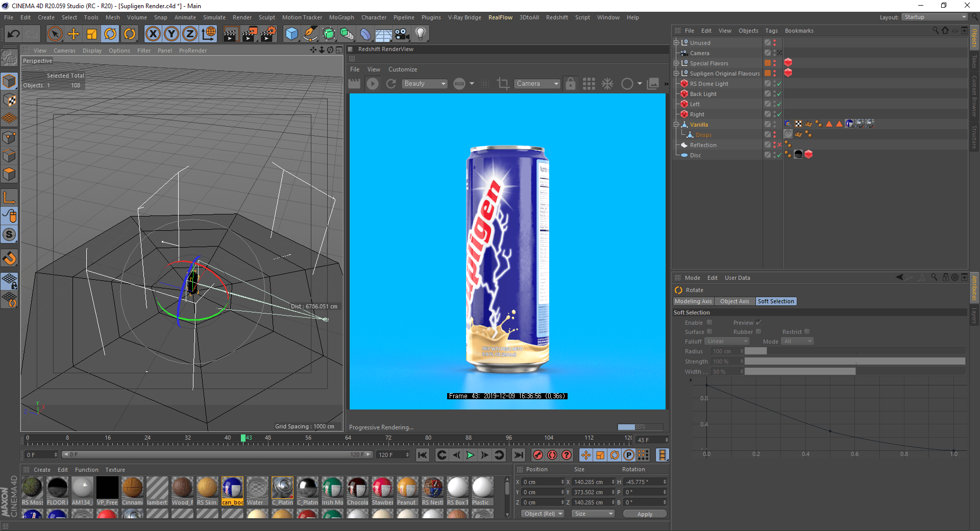Open the Size dropdown in coordinates
The height and width of the screenshot is (531, 980).
tap(593, 514)
